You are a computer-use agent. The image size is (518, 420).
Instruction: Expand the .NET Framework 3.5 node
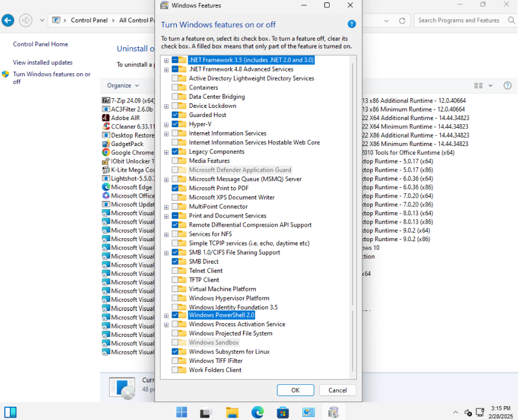(166, 61)
